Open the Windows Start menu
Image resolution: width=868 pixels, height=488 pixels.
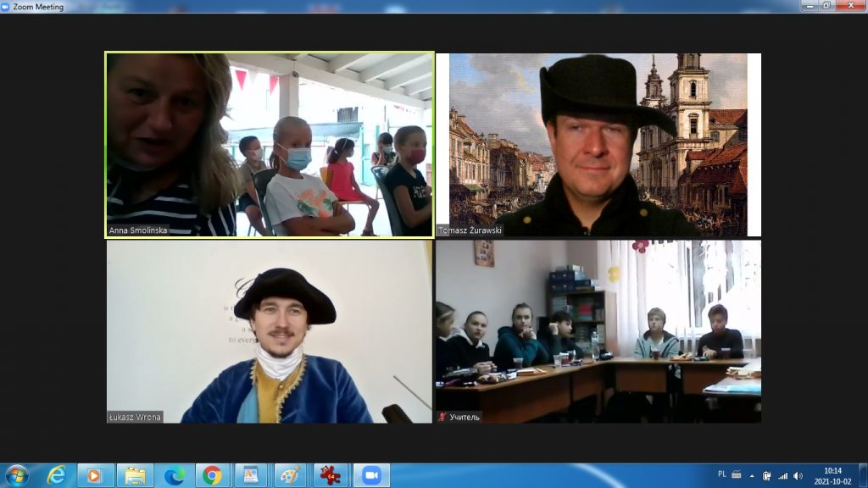coord(16,475)
